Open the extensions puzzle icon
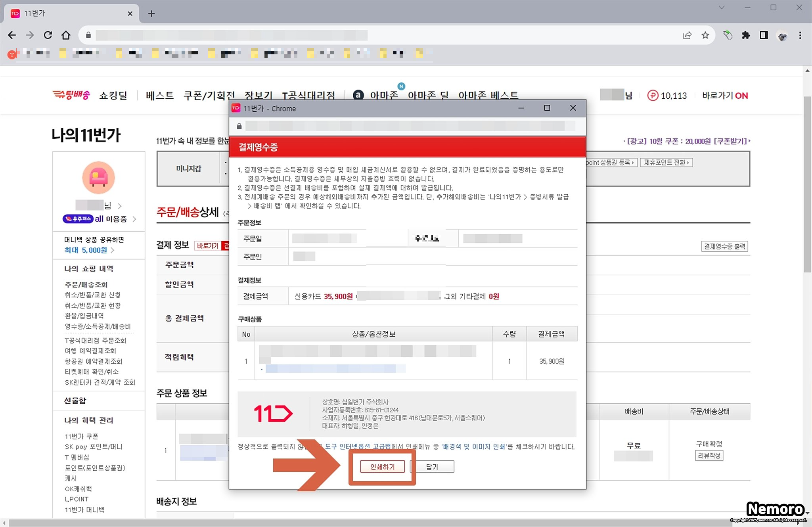This screenshot has height=527, width=812. click(746, 35)
